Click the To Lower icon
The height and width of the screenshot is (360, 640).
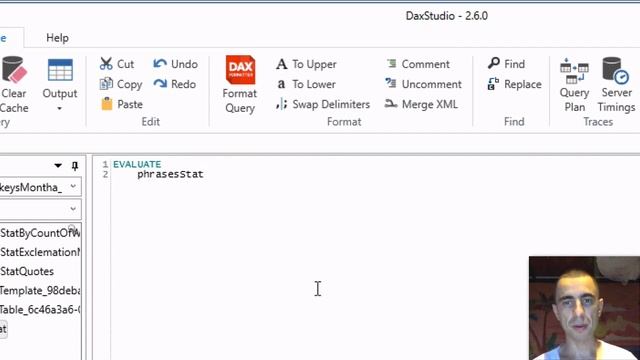(x=281, y=84)
